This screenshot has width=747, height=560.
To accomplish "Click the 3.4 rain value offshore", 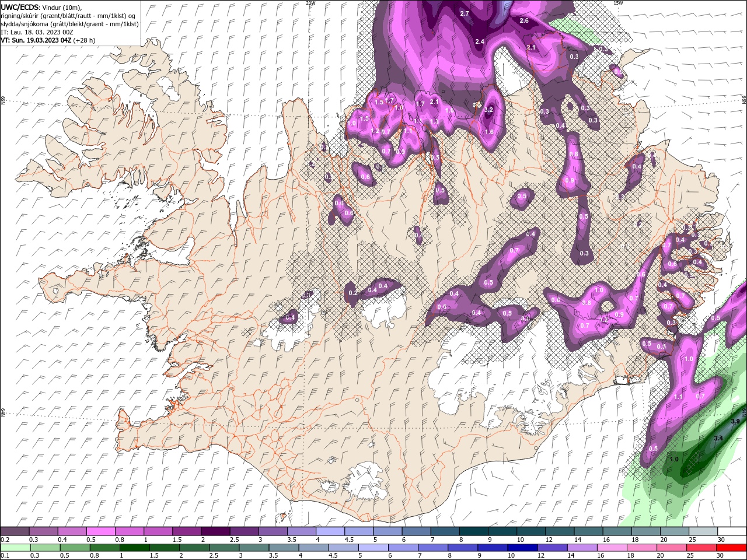I will pos(718,438).
